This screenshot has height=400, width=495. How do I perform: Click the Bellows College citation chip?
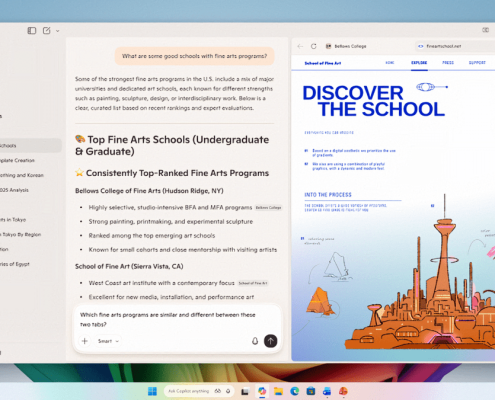click(268, 208)
